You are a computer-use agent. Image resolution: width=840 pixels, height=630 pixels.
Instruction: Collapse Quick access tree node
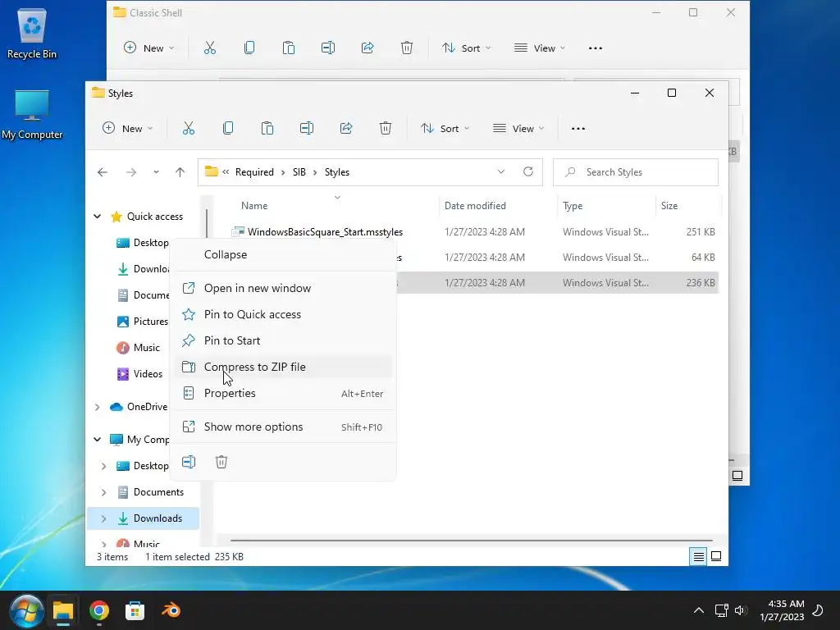pos(97,217)
